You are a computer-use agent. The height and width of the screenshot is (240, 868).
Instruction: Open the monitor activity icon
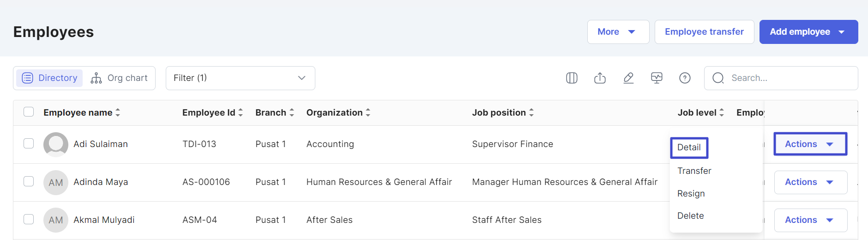(657, 78)
